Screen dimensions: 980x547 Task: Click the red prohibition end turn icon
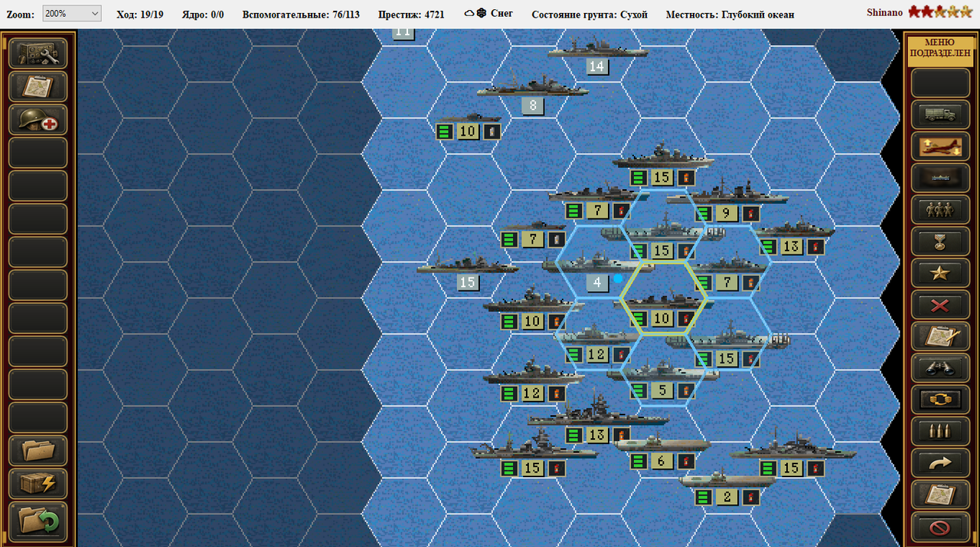940,527
